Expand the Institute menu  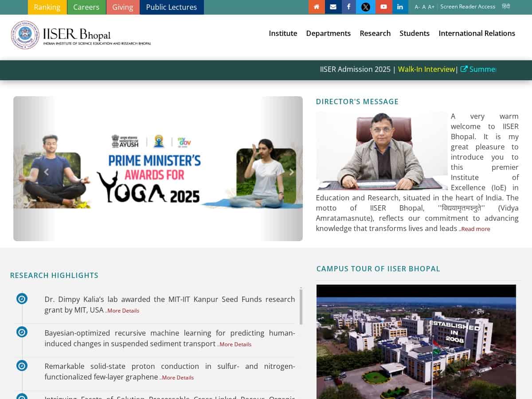[283, 33]
